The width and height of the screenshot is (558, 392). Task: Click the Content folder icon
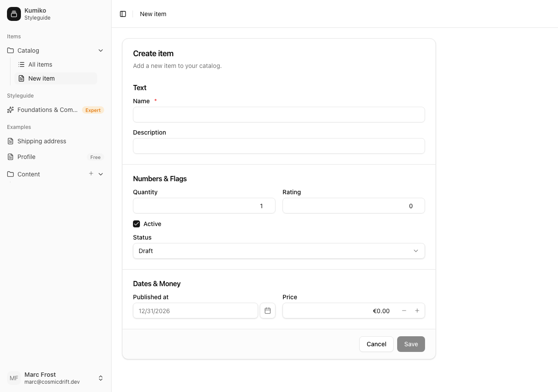click(10, 174)
